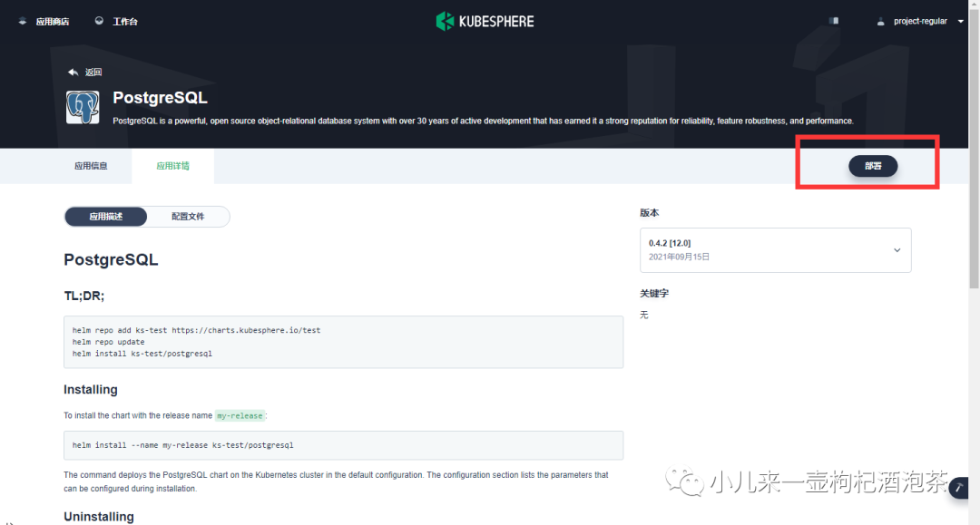Click the chevron in the version selector

897,250
